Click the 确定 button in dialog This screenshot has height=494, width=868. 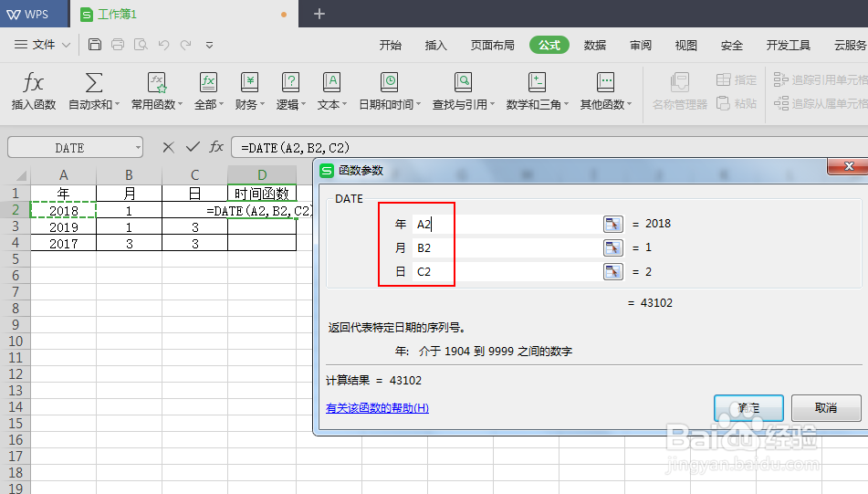pos(748,408)
